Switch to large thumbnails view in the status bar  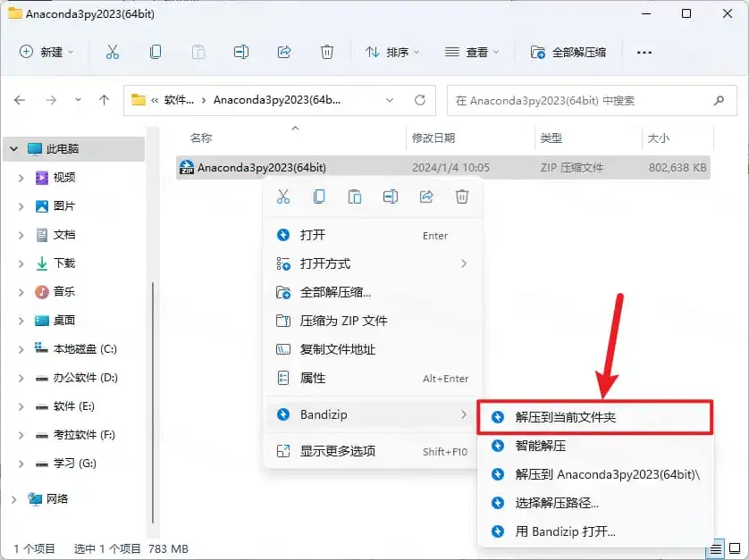coord(736,549)
